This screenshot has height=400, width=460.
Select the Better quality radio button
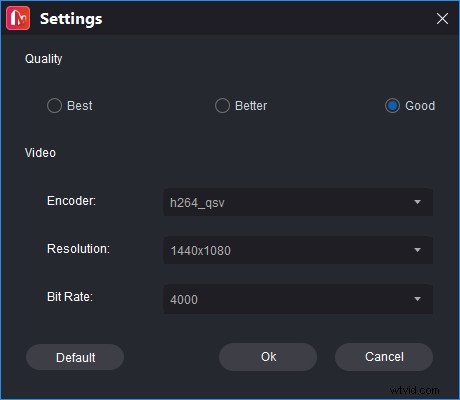tap(222, 106)
